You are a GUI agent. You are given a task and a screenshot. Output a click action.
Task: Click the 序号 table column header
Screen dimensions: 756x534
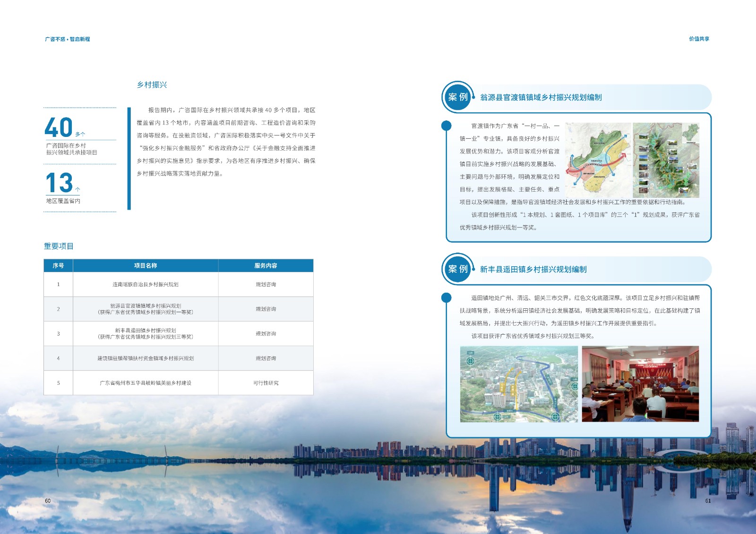click(x=58, y=266)
